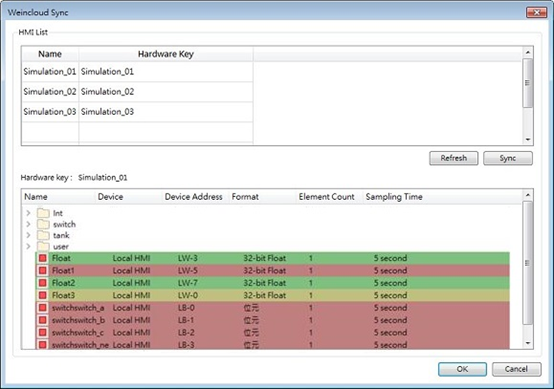Image resolution: width=554 pixels, height=389 pixels.
Task: Click the LB-0 device address
Action: point(186,308)
